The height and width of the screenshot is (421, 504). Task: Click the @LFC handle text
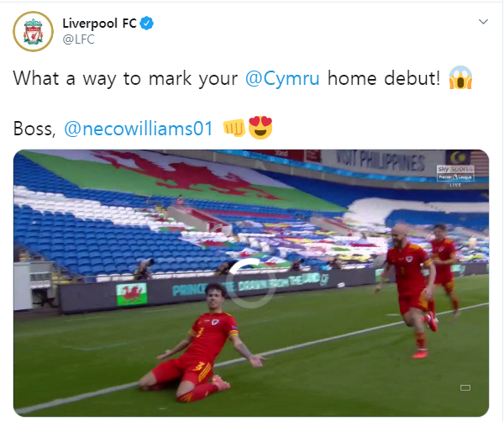point(78,39)
